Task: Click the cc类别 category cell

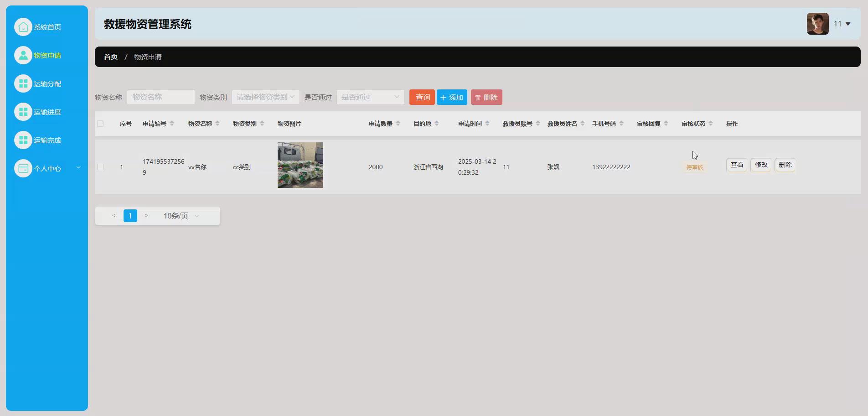Action: pyautogui.click(x=242, y=167)
